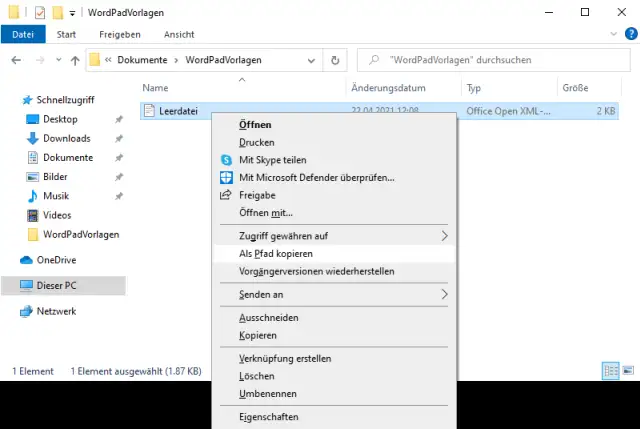Expand the Zugriff gewähren auf submenu
Viewport: 640px width, 429px height.
click(334, 236)
